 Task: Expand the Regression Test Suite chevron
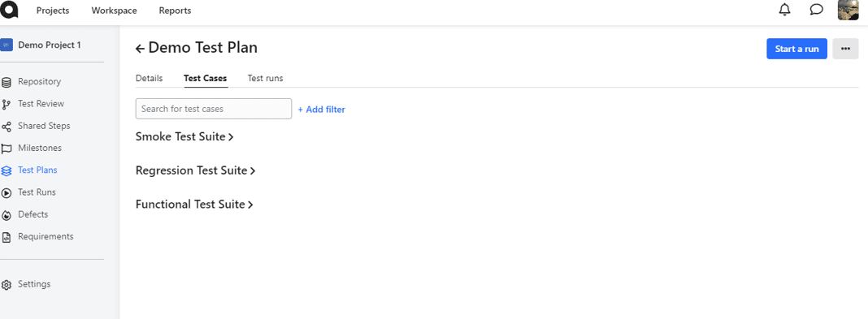(x=253, y=171)
